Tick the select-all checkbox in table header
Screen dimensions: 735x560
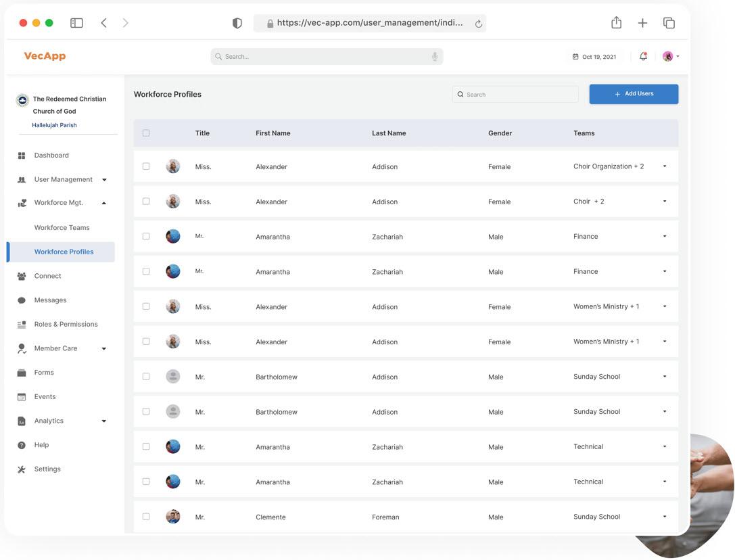146,133
